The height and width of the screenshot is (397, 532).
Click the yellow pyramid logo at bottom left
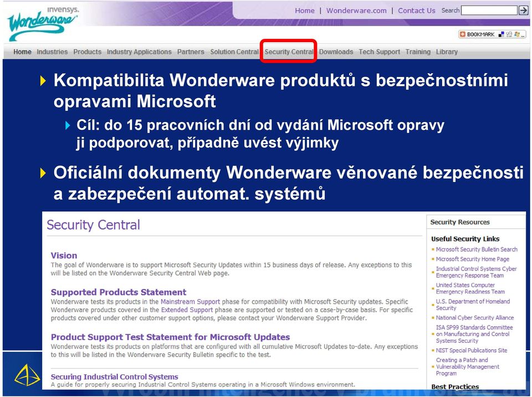27,375
